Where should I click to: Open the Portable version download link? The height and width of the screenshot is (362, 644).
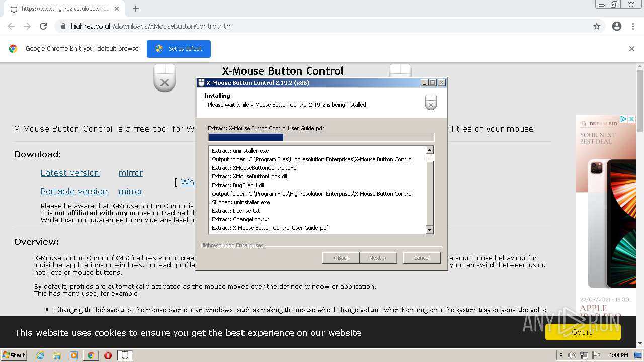pyautogui.click(x=74, y=191)
